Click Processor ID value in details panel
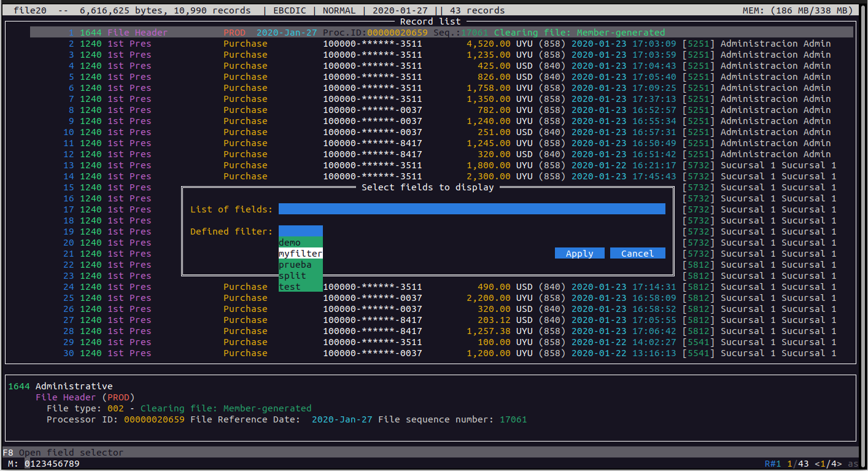868x471 pixels. 154,419
